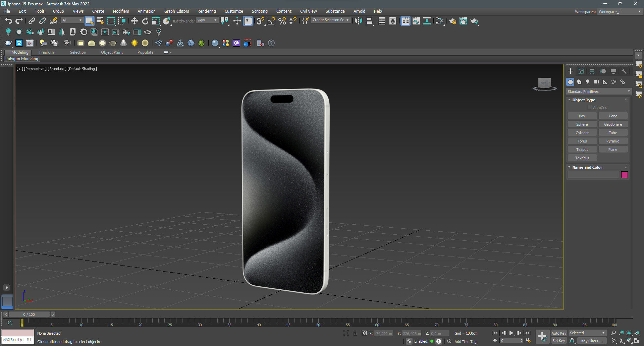Viewport: 644px width, 346px height.
Task: Open the Curve Editor icon
Action: click(416, 21)
